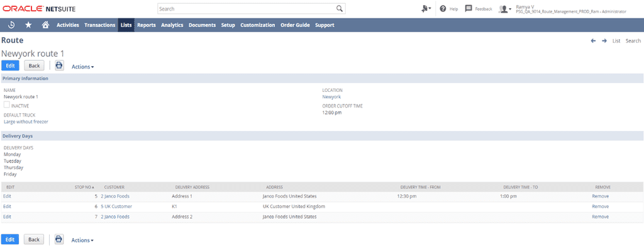Open the Setup menu
Viewport: 644px width, 250px height.
228,25
